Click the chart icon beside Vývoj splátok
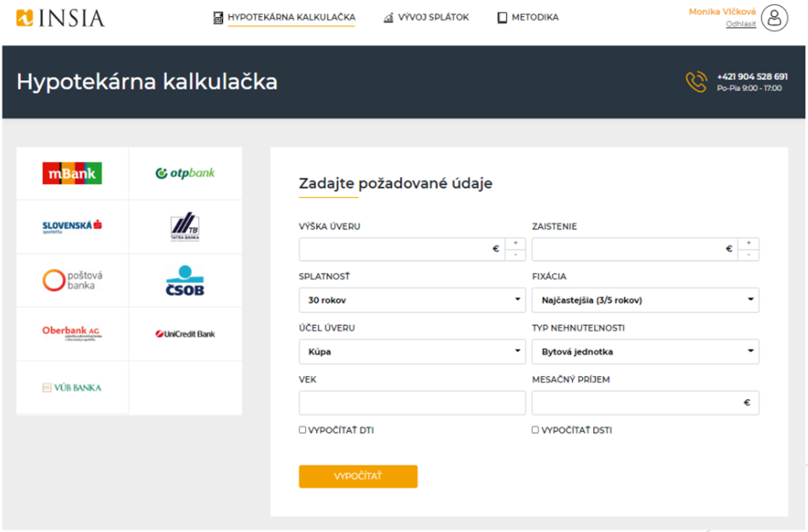Viewport: 808px width, 532px height. click(x=389, y=18)
